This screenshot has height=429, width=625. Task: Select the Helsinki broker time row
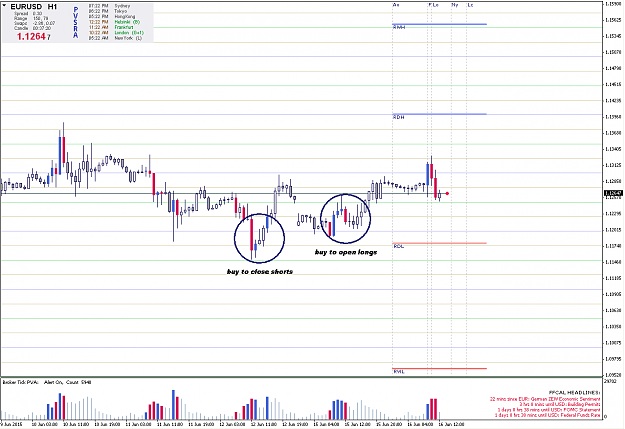point(114,22)
